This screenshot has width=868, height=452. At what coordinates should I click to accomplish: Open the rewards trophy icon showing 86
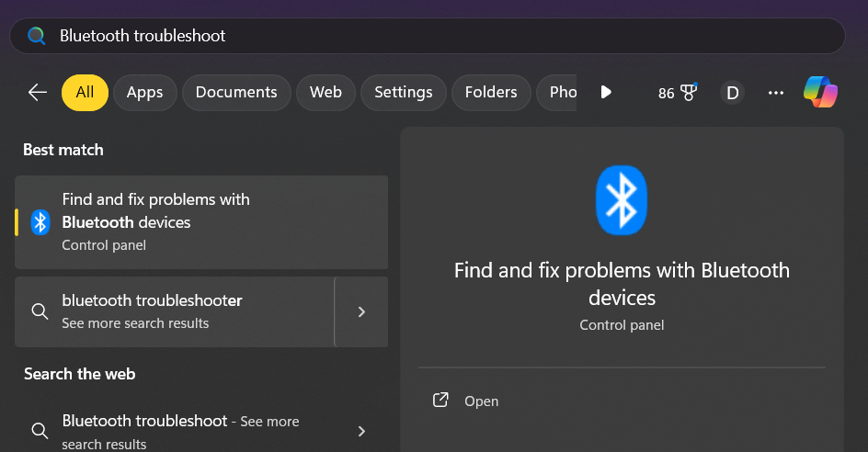(678, 93)
